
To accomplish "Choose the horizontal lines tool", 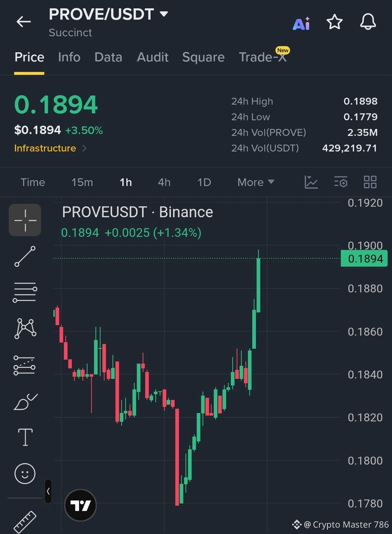I will coord(25,292).
